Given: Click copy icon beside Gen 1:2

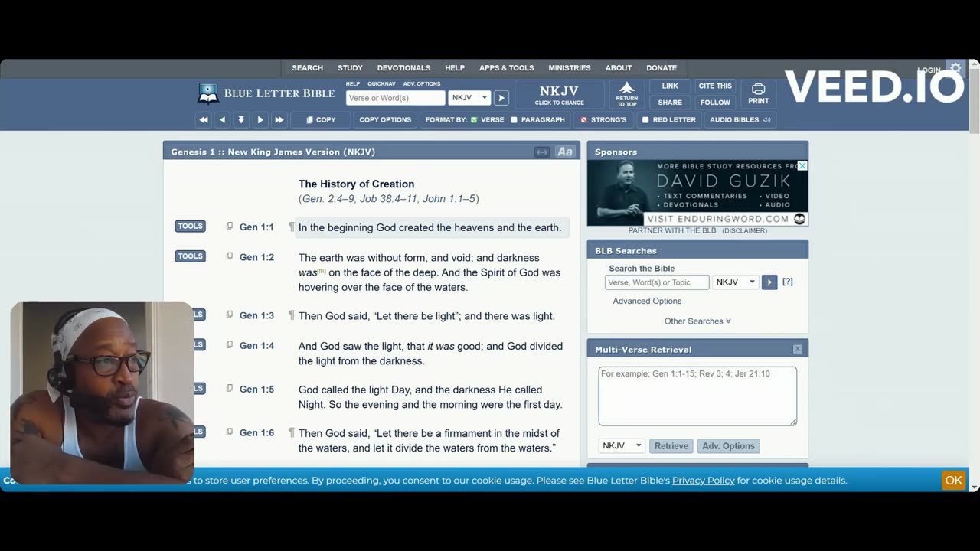Looking at the screenshot, I should pyautogui.click(x=229, y=256).
